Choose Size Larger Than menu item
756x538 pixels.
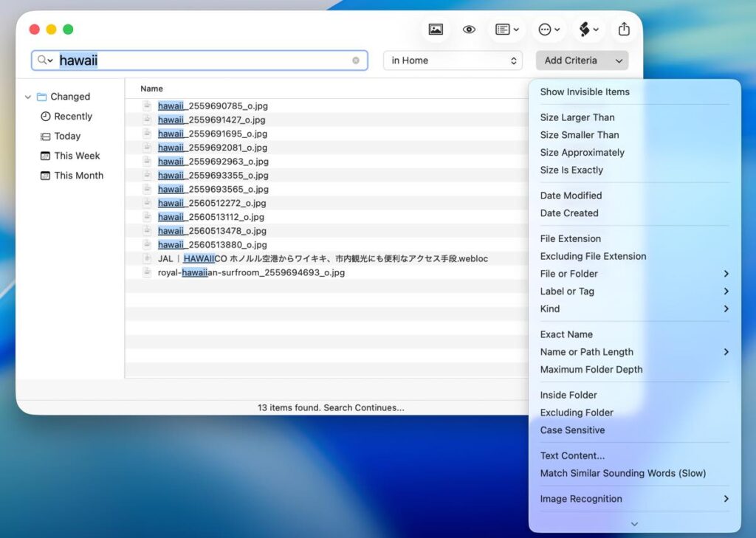click(577, 117)
